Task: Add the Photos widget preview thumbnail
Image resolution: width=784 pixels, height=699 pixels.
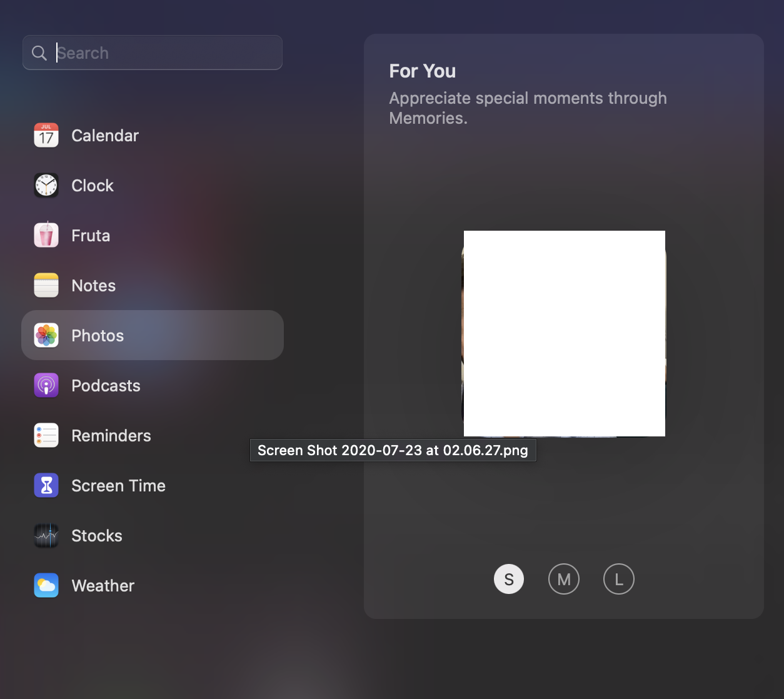Action: coord(564,334)
